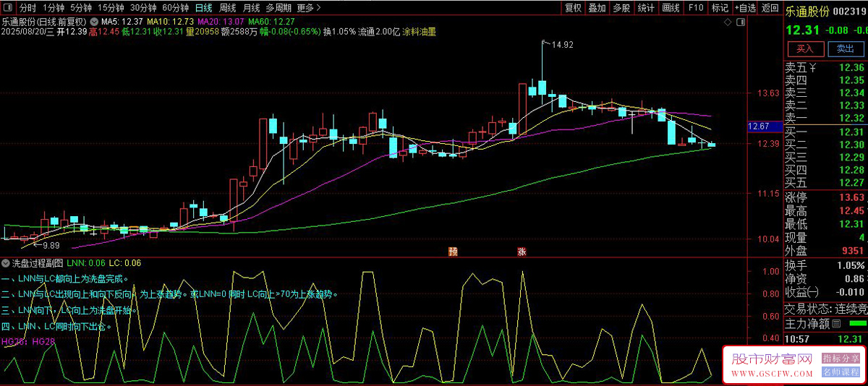Select the 买三 12.29 order row
868x386 pixels.
tap(826, 157)
